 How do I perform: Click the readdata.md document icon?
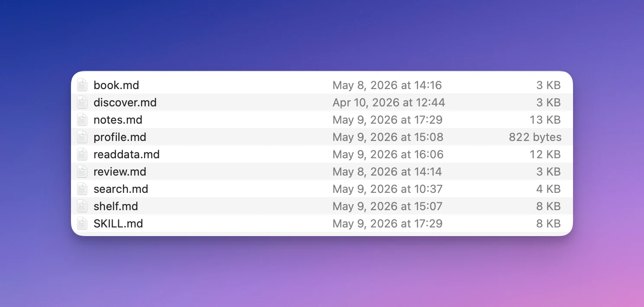[x=82, y=154]
